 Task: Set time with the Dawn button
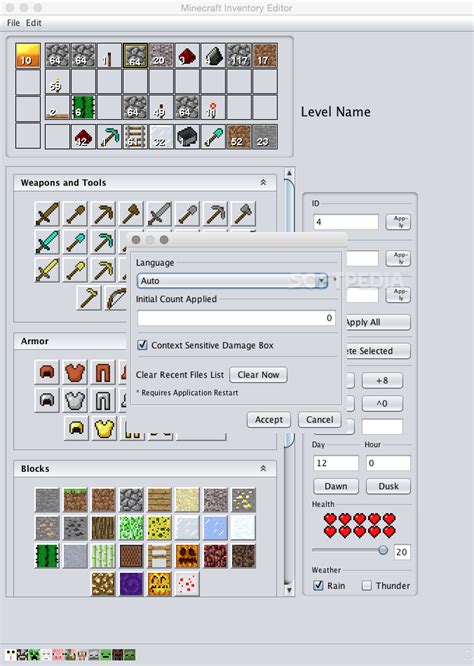click(x=336, y=486)
